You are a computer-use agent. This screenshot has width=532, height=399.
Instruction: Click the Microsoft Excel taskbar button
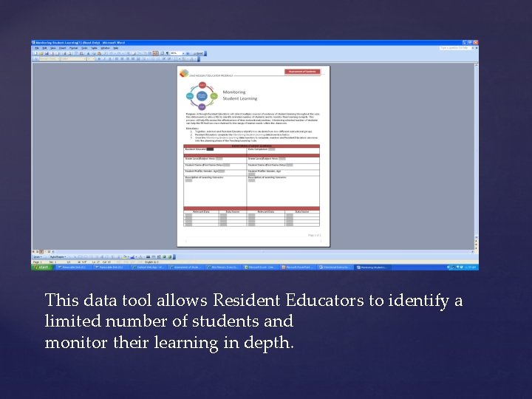tap(261, 267)
